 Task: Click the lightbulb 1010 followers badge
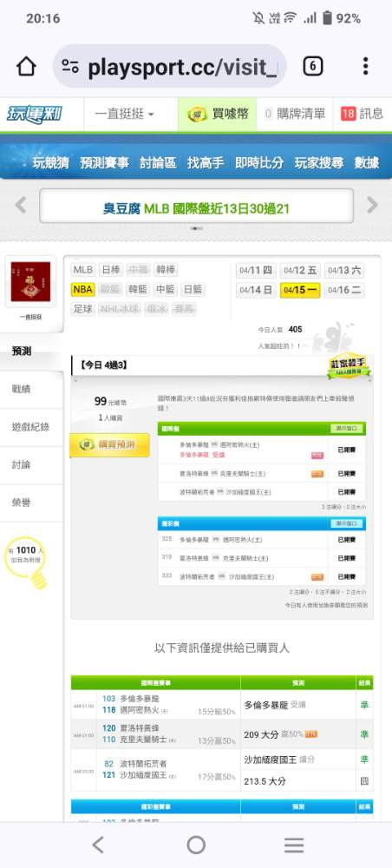(x=27, y=561)
